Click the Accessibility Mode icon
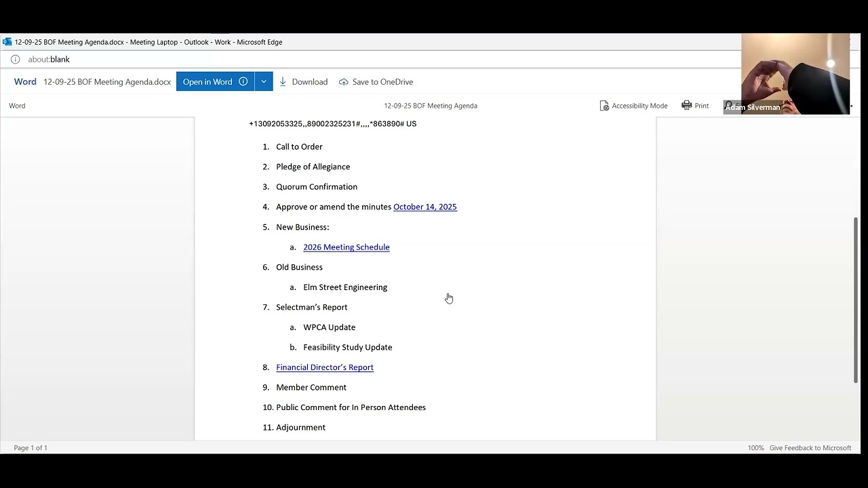The image size is (868, 488). tap(604, 106)
